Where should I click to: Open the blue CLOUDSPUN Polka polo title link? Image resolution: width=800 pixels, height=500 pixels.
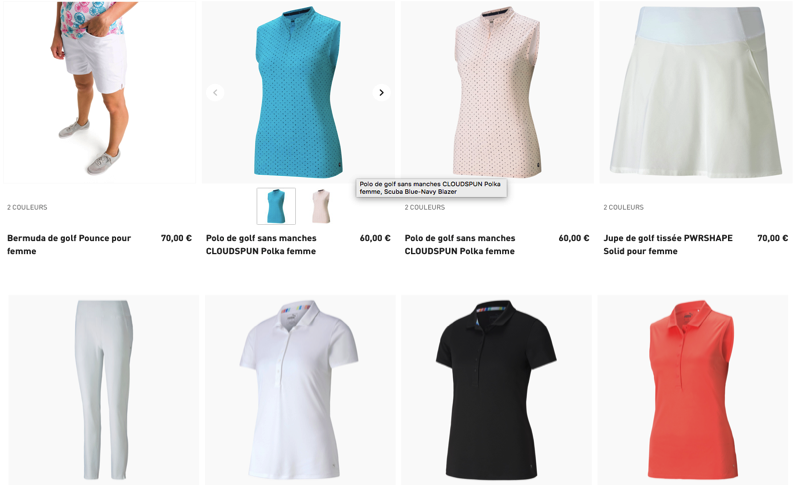tap(261, 244)
